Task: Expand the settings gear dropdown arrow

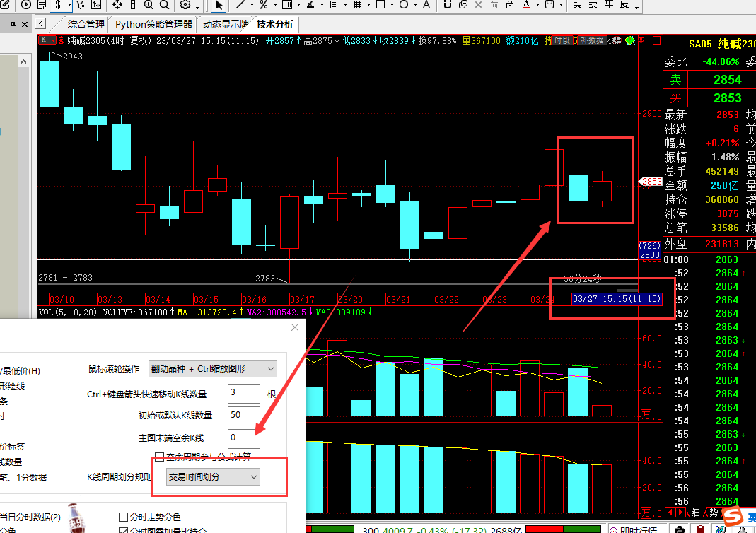Action: (197, 7)
